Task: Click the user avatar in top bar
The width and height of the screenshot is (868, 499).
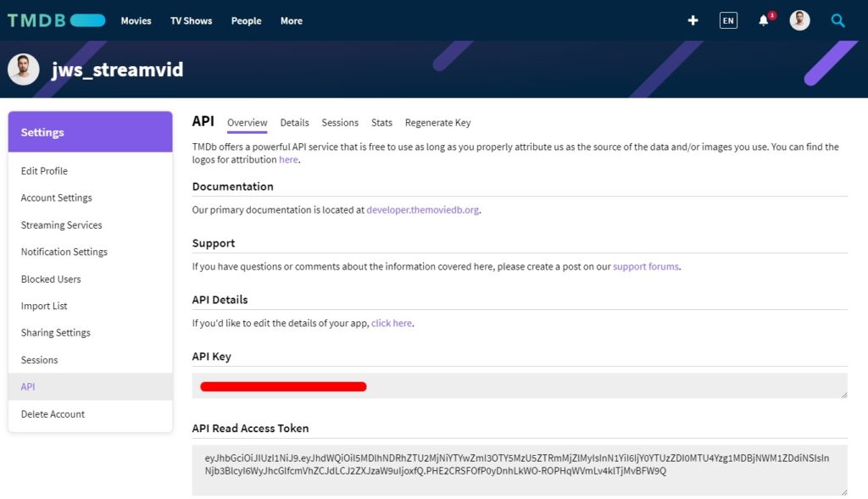Action: (799, 20)
